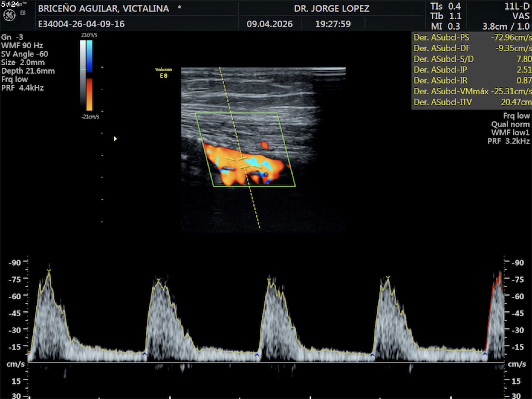Click the DR. JORGE LOPEZ field

(x=332, y=8)
